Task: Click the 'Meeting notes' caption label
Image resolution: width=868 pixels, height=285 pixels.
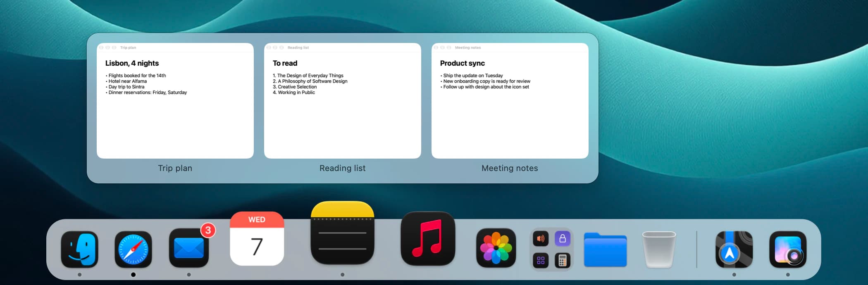Action: (x=510, y=168)
